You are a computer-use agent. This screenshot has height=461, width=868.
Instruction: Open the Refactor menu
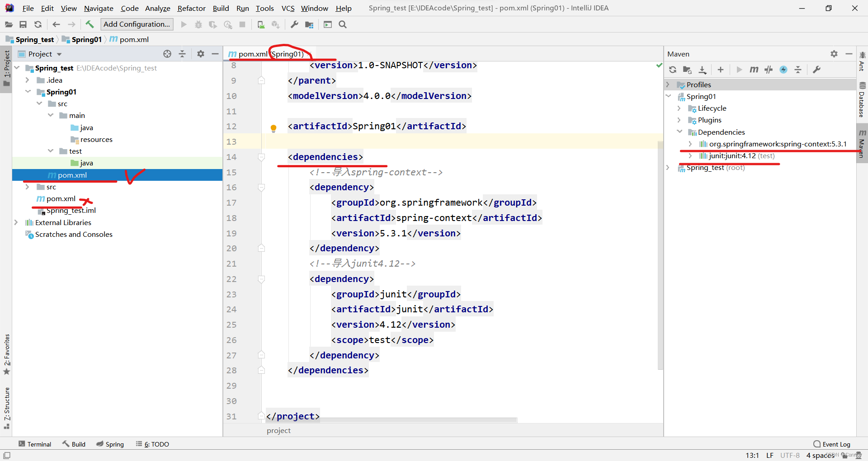pyautogui.click(x=191, y=8)
